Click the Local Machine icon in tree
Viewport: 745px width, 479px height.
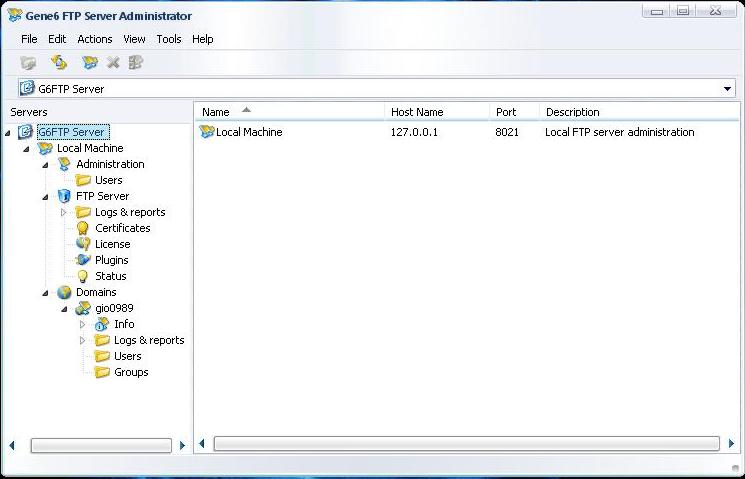click(45, 148)
